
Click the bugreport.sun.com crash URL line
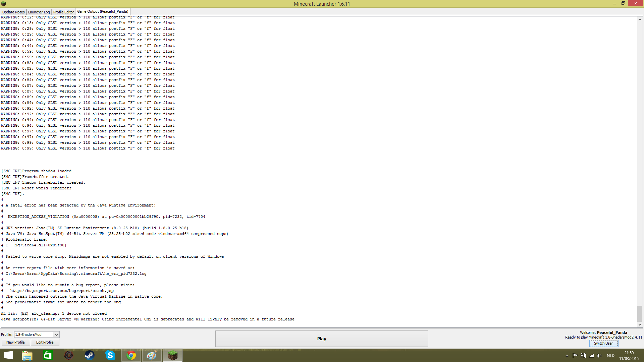(57, 291)
